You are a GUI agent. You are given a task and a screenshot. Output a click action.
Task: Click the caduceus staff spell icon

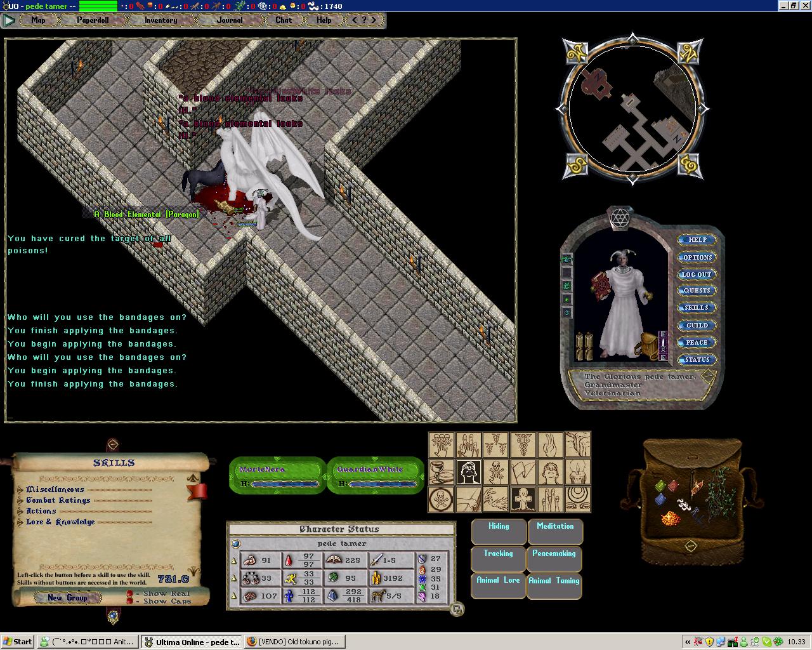523,445
